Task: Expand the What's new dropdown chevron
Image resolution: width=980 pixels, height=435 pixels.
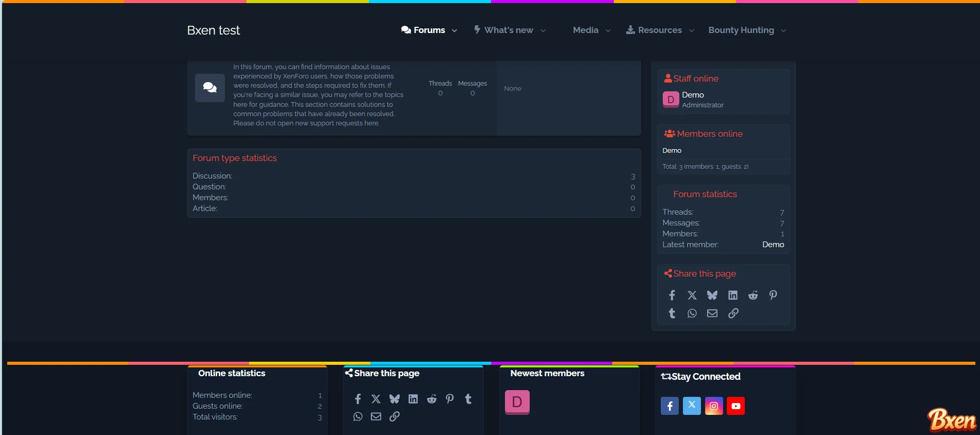Action: [543, 30]
